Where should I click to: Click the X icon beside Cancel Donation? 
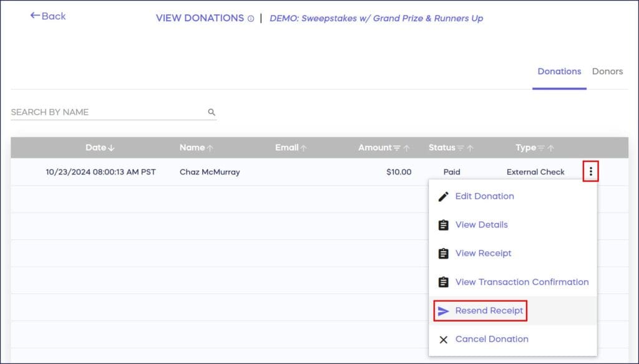(444, 339)
